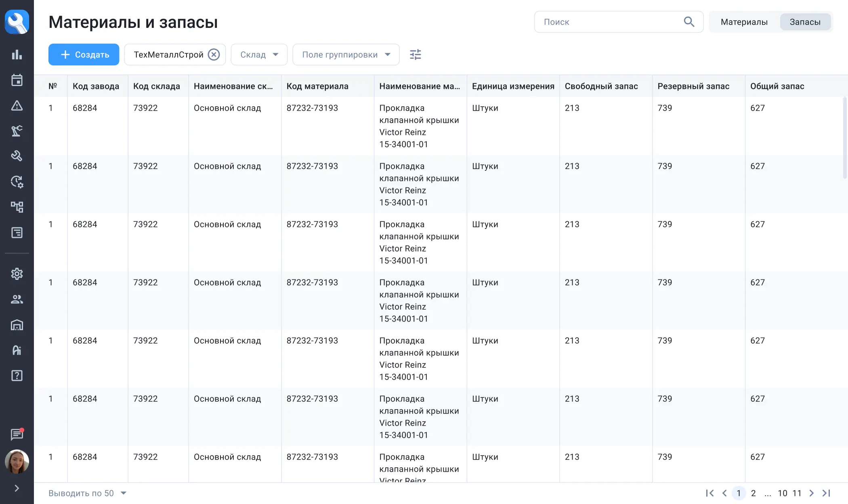Open the help question mark icon
848x504 pixels.
17,376
